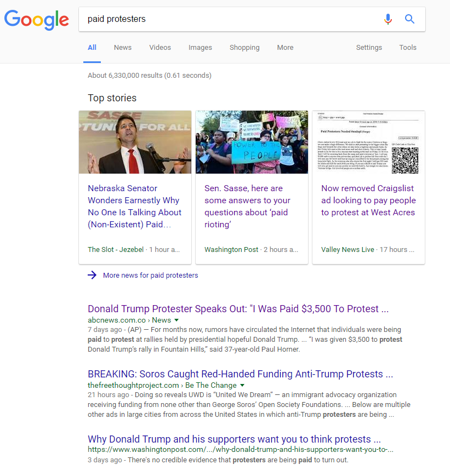This screenshot has height=476, width=450.
Task: Open Senator Sasse speaking thumbnail
Action: (x=135, y=142)
